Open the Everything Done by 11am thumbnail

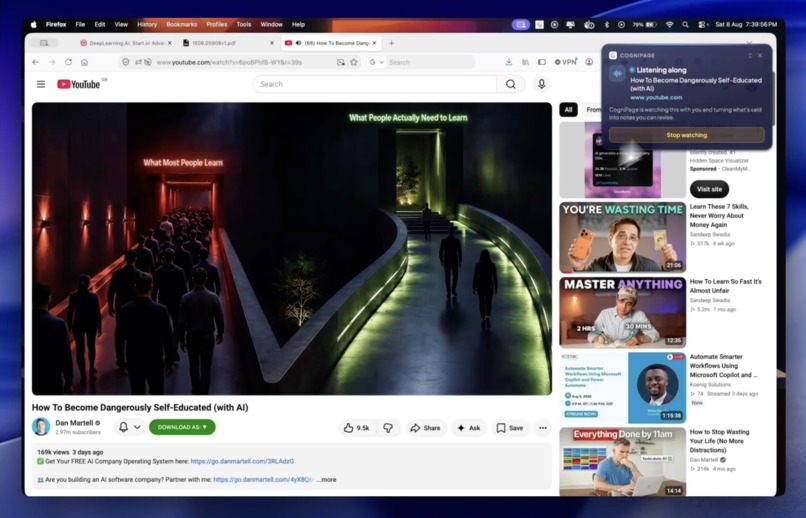click(x=622, y=461)
